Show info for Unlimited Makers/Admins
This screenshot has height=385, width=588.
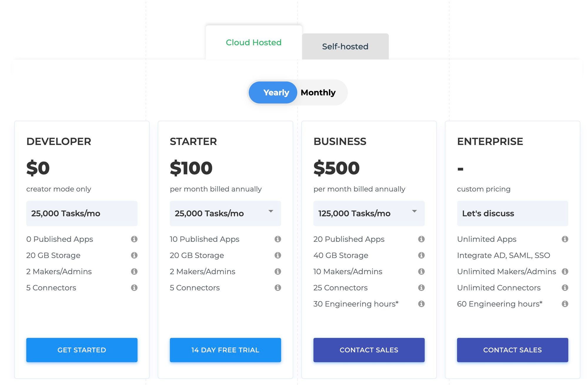(565, 271)
